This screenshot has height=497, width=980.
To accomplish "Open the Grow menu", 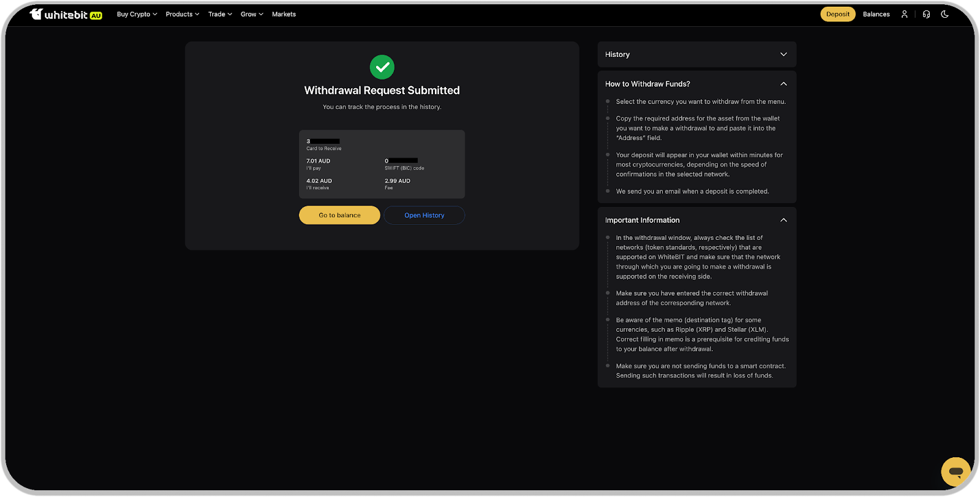I will tap(251, 14).
